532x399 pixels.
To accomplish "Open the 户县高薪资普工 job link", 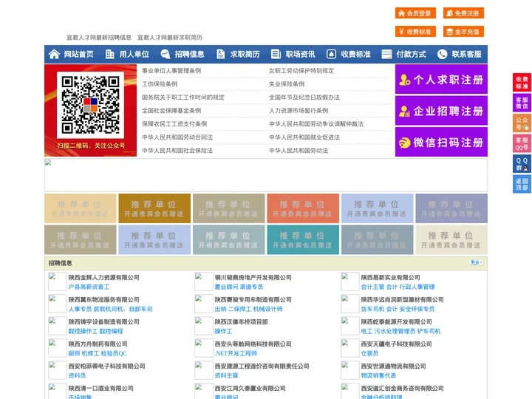I will (x=89, y=287).
